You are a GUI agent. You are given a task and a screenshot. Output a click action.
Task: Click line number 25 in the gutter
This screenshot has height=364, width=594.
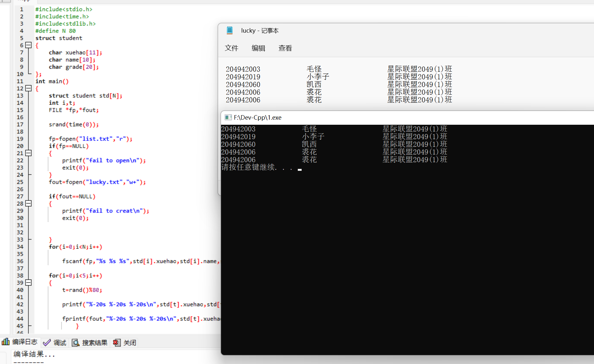[20, 182]
